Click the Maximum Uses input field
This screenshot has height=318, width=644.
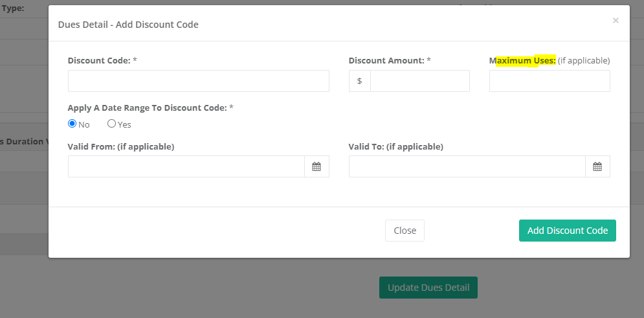(x=549, y=81)
